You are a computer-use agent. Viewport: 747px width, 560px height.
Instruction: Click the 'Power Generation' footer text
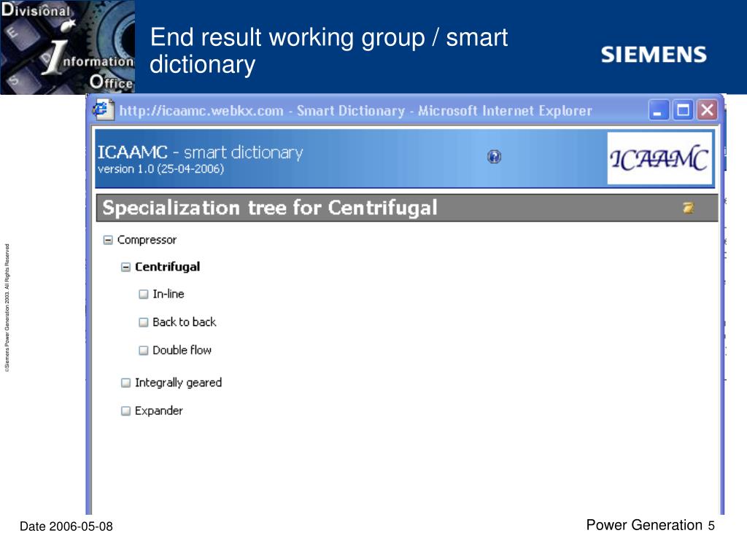coord(644,525)
